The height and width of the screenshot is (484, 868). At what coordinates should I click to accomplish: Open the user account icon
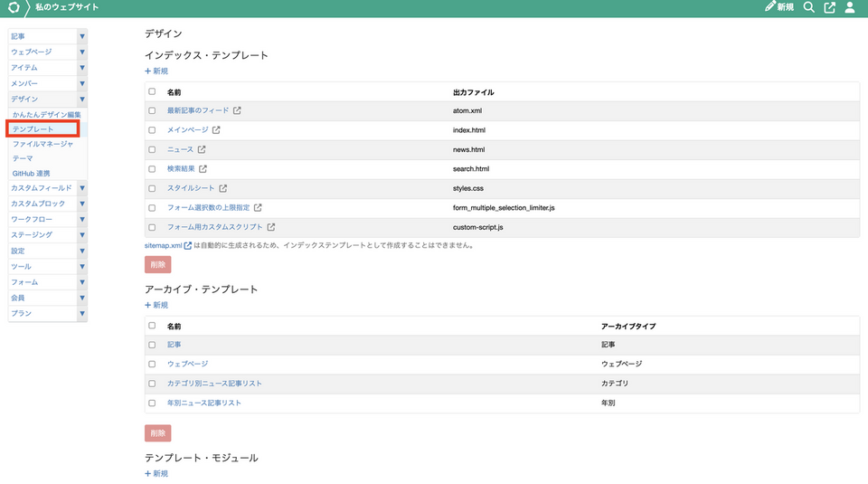[x=850, y=8]
